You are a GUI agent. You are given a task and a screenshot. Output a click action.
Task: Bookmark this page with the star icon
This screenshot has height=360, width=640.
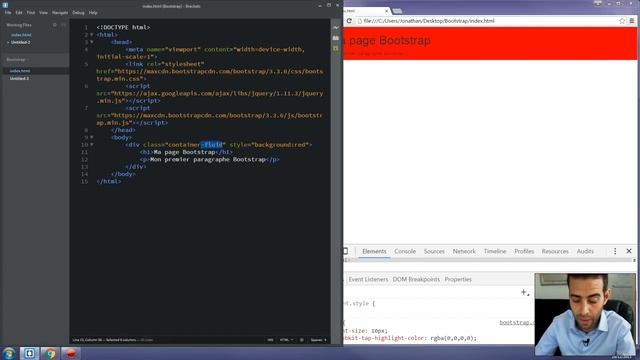pos(622,21)
